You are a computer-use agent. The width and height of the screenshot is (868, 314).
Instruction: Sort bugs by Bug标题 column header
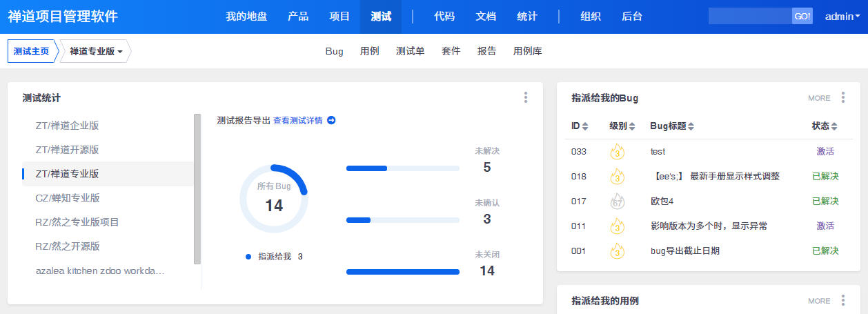click(x=671, y=126)
